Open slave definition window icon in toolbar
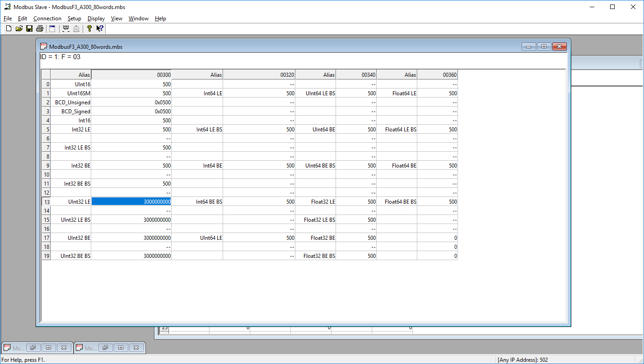Viewport: 644px width, 364px height. coord(52,29)
